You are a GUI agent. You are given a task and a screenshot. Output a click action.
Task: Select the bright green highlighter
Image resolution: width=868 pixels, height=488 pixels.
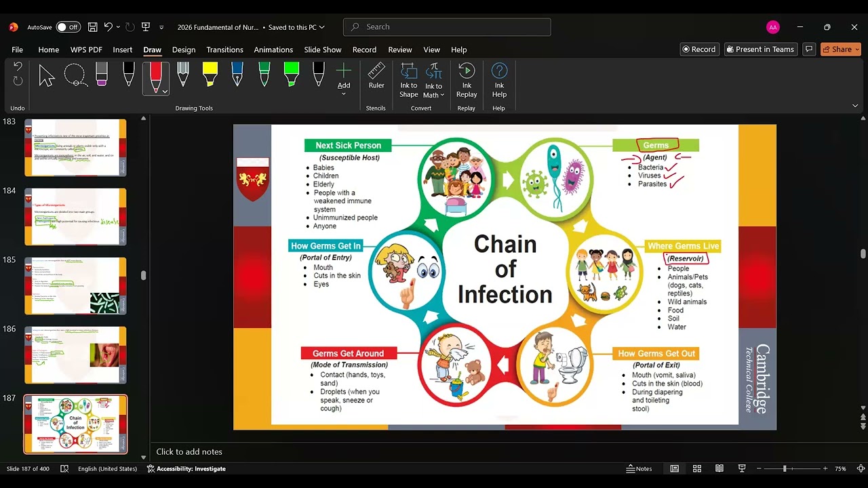coord(292,75)
